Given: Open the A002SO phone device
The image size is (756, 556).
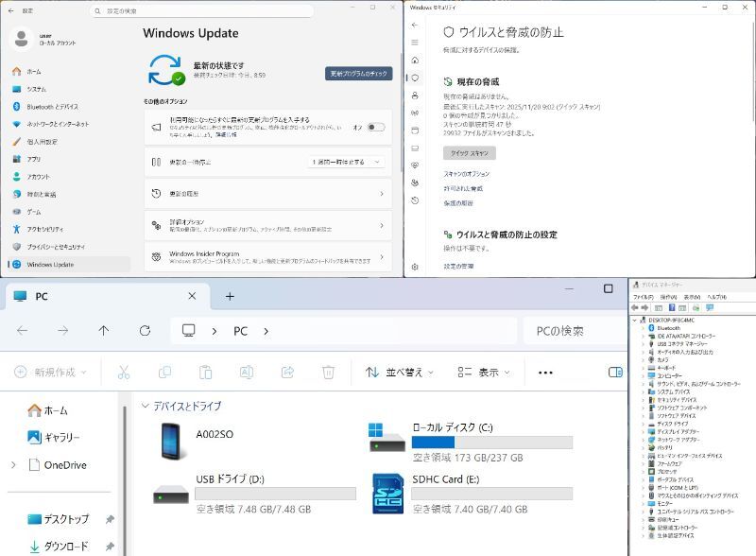Looking at the screenshot, I should click(x=198, y=441).
